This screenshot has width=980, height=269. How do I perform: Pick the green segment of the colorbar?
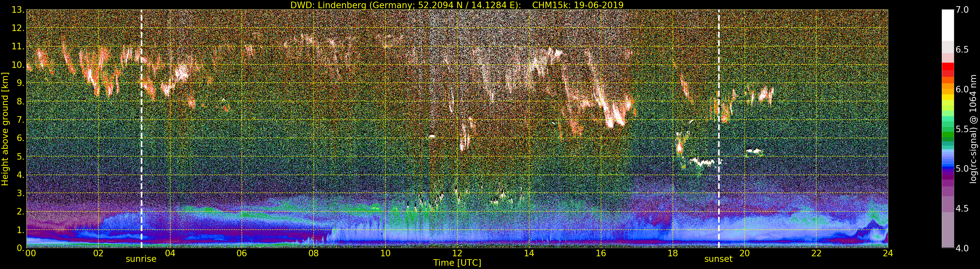948,134
